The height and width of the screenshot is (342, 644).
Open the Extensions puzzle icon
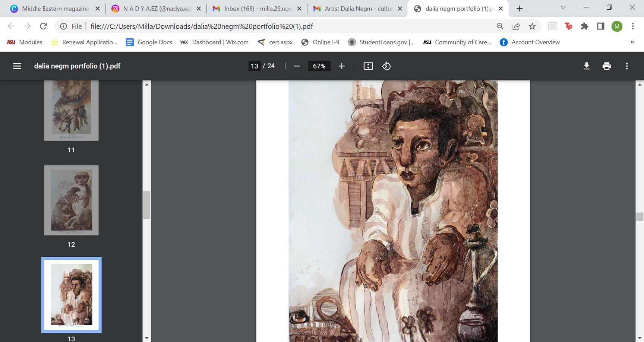tap(585, 26)
